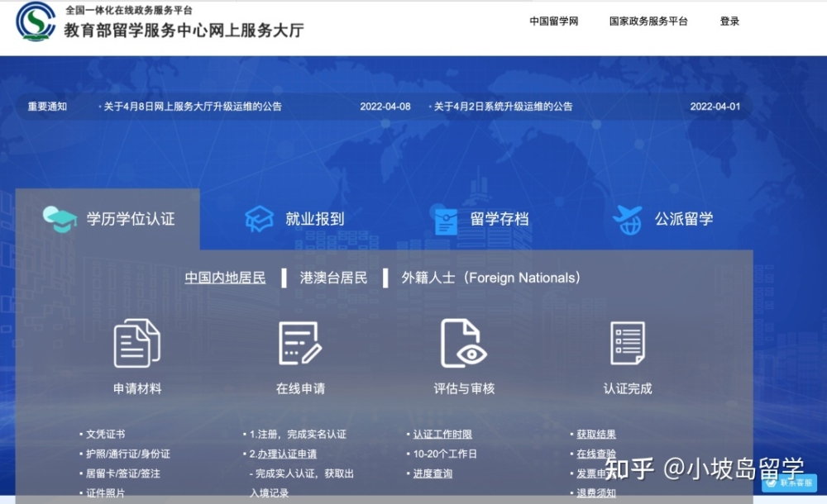Click the 认证完成 checklist icon
827x504 pixels.
click(x=628, y=343)
